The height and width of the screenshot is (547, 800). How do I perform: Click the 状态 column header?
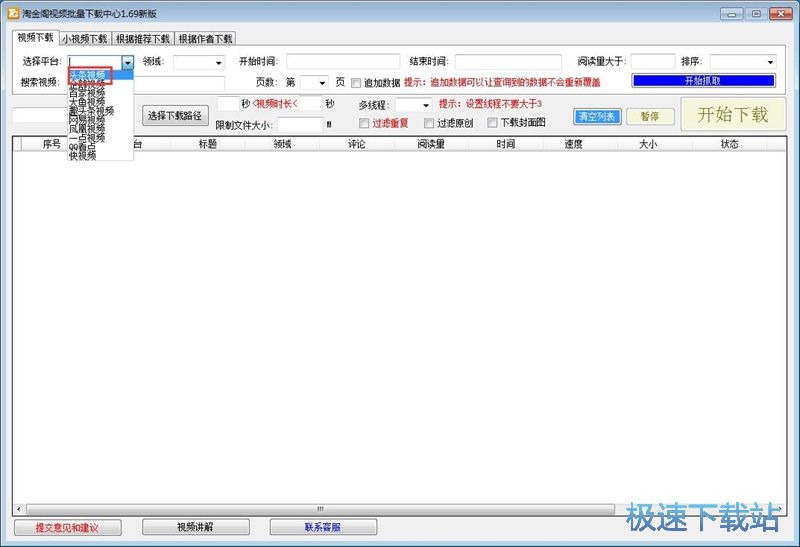[730, 144]
